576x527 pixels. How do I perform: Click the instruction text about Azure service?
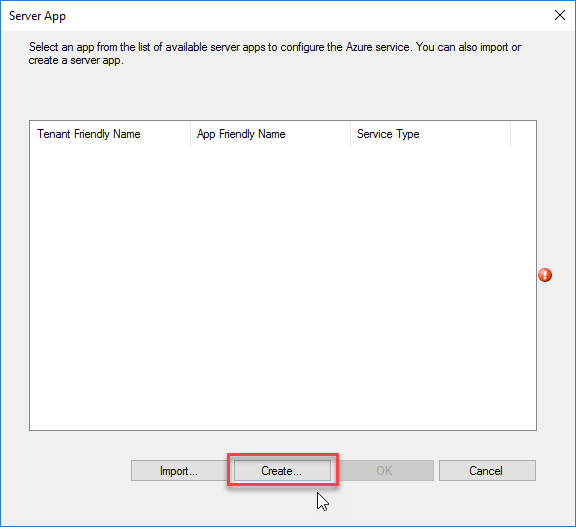pyautogui.click(x=275, y=54)
